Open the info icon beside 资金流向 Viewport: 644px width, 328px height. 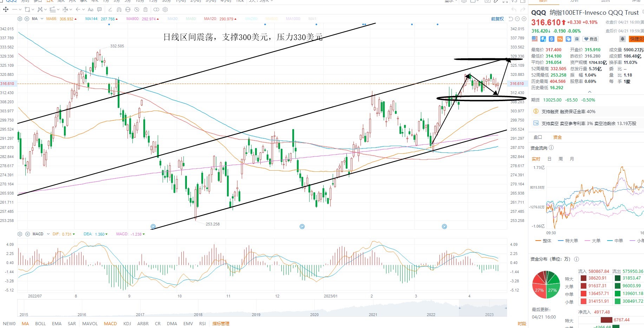pyautogui.click(x=551, y=148)
